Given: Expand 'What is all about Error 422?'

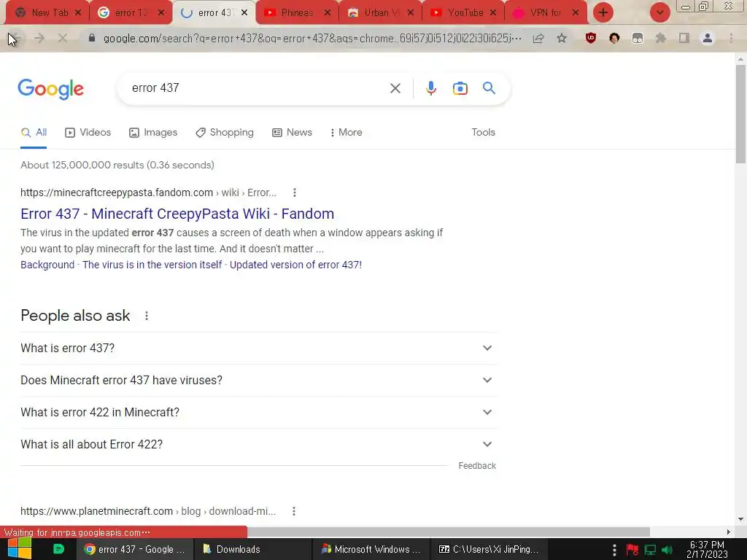Looking at the screenshot, I should [258, 444].
